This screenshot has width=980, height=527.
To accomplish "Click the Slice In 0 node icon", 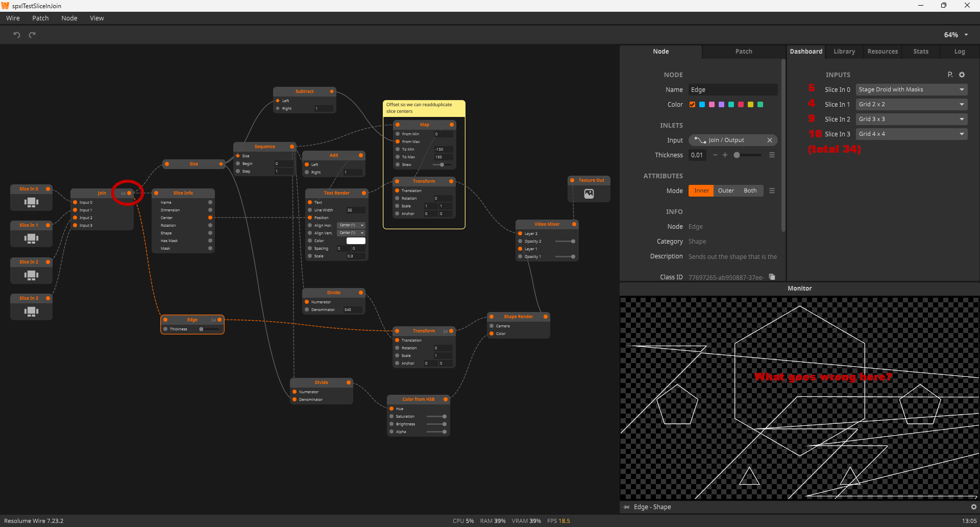I will coord(31,202).
